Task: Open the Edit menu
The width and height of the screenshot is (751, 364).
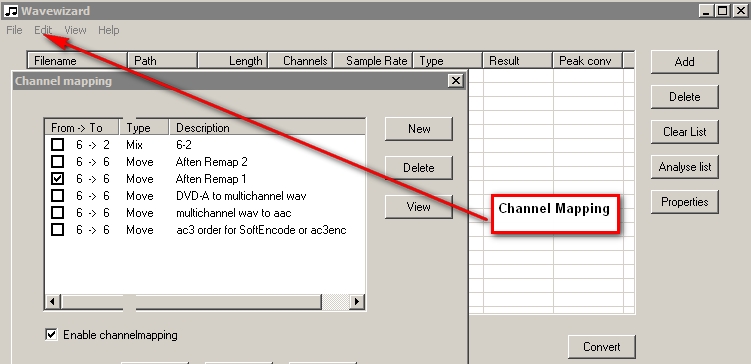Action: coord(43,30)
